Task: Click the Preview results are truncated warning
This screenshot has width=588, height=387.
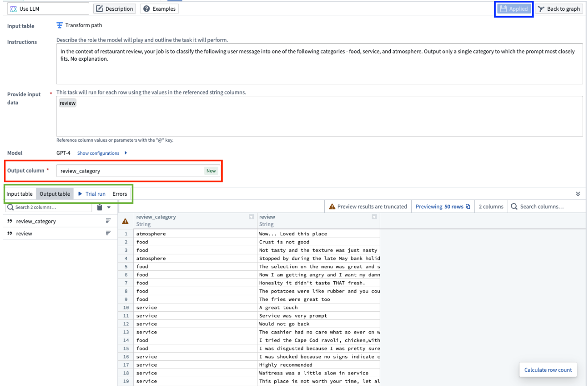Action: (x=368, y=206)
